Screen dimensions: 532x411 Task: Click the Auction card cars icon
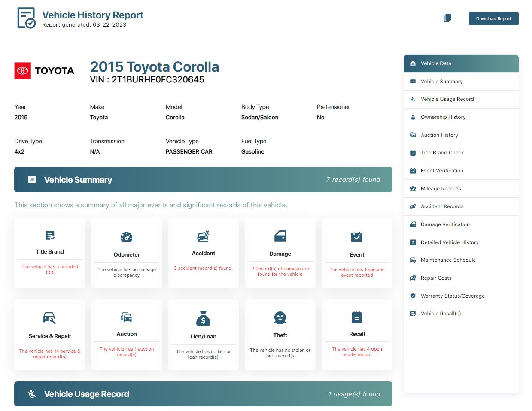click(127, 317)
